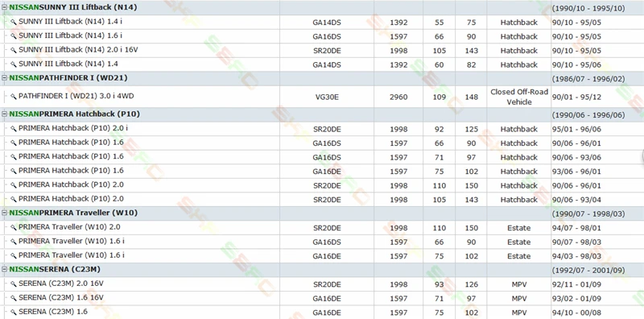
Task: Click magnifier icon in PRIMERA Traveller 1.6 i GA16DS row
Action: point(14,242)
